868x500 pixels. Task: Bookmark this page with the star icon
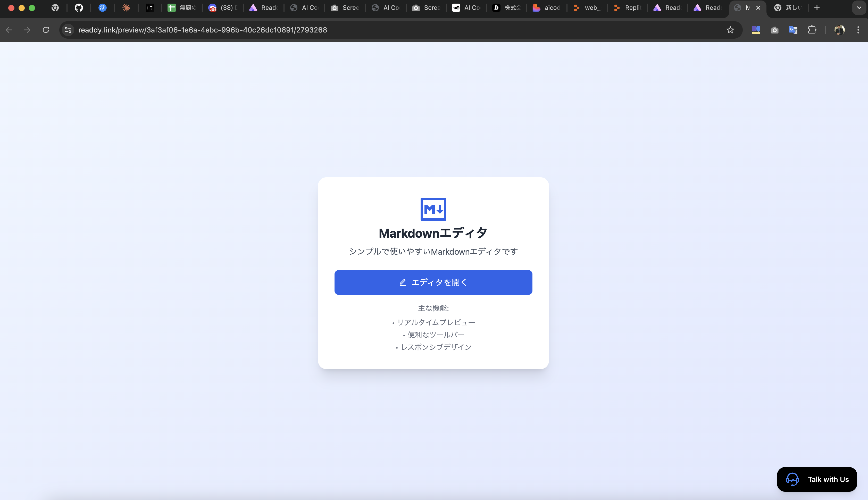point(730,30)
